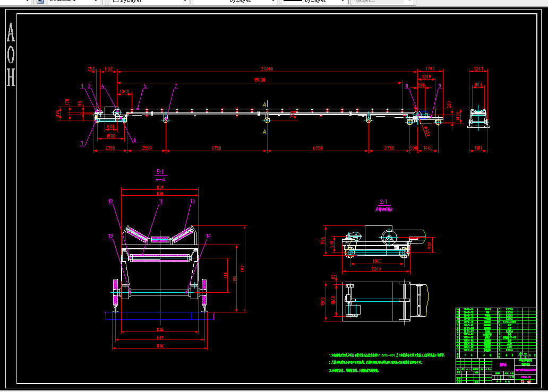
Task: Pick the 1400 dimension text
Action: (x=428, y=148)
